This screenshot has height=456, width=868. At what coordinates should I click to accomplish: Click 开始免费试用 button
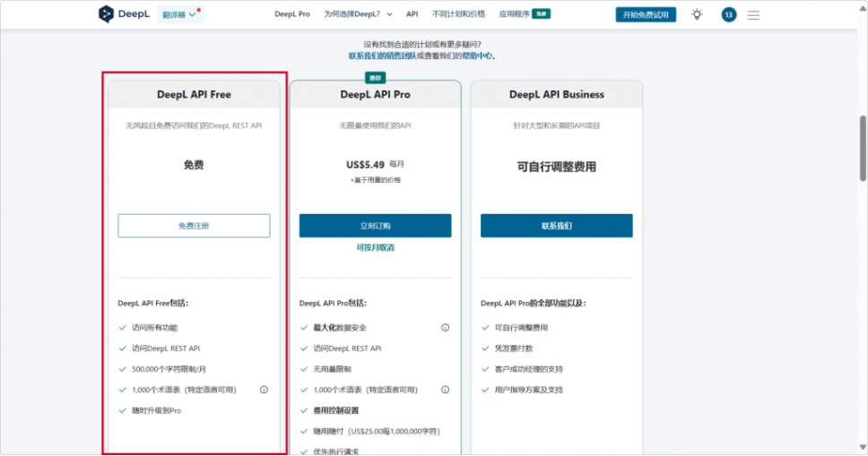pos(646,14)
